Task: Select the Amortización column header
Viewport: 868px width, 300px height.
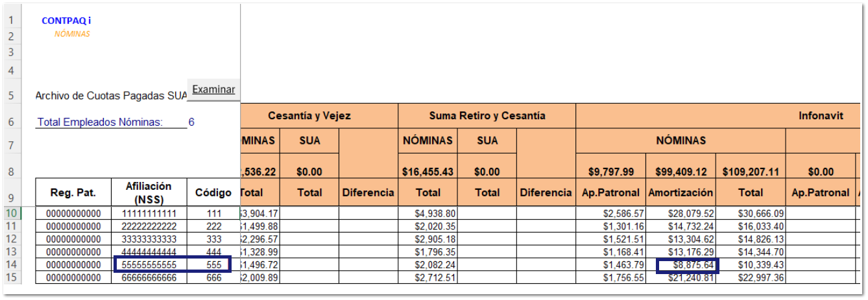Action: 680,192
